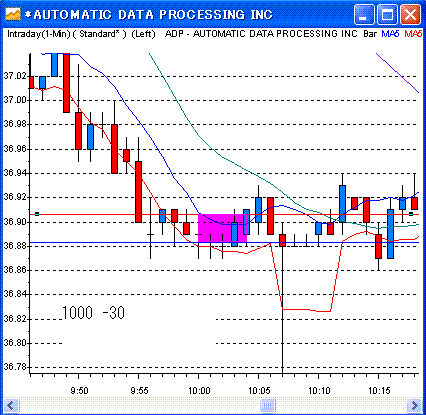Image resolution: width=426 pixels, height=415 pixels.
Task: Click the horizontal scrollbar thumb
Action: 267,406
